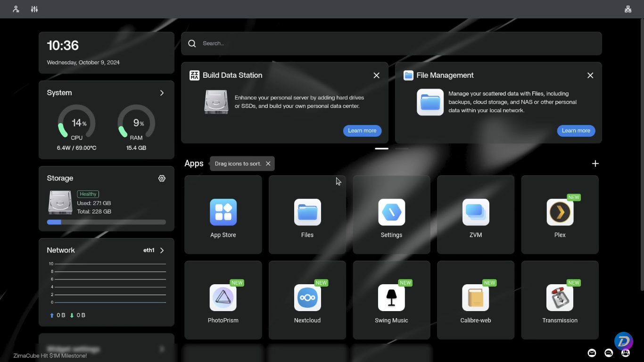Screen dimensions: 644x362
Task: Click the storage settings gear icon
Action: [162, 178]
